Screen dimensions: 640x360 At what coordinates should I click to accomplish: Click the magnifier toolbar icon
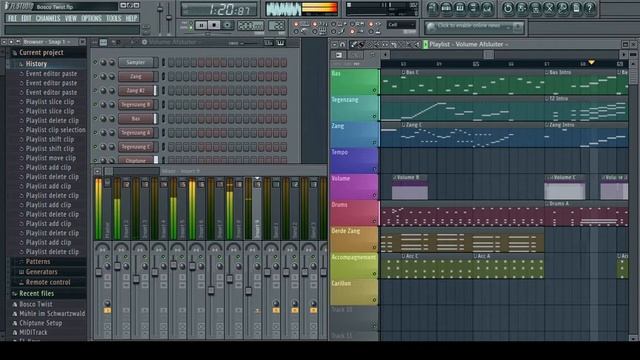pos(562,8)
